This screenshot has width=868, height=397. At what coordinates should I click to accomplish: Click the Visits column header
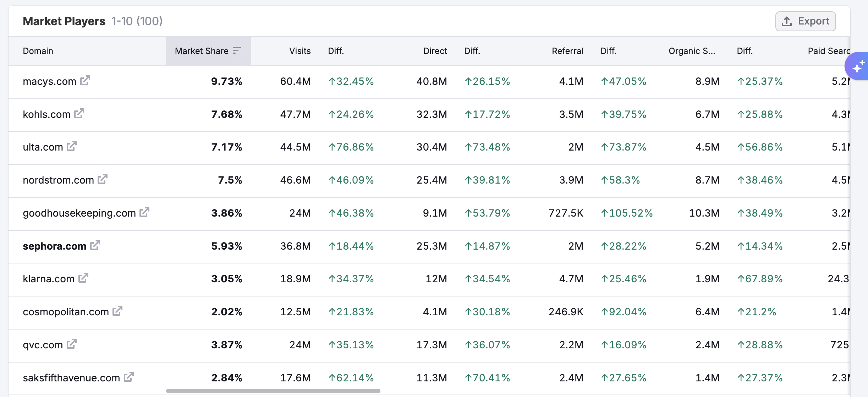coord(300,51)
